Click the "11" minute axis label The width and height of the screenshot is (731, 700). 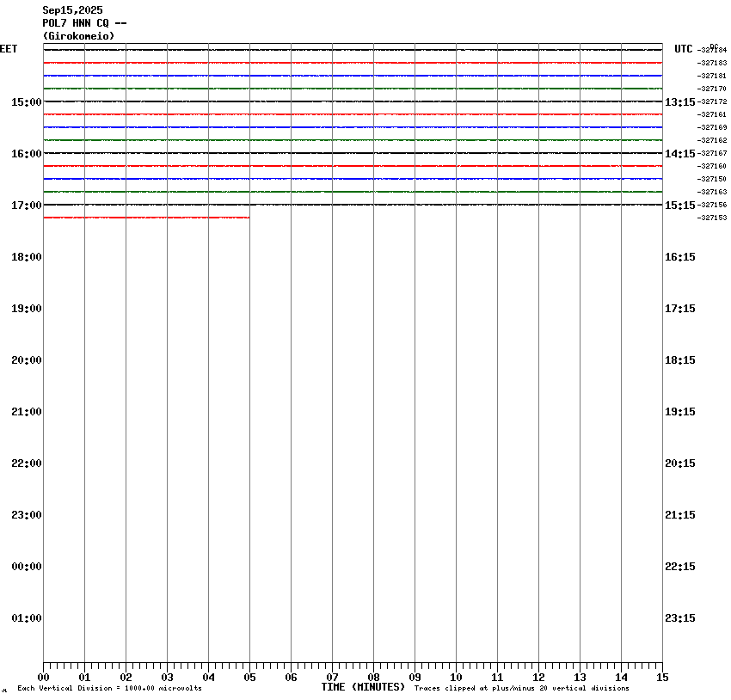pos(497,678)
